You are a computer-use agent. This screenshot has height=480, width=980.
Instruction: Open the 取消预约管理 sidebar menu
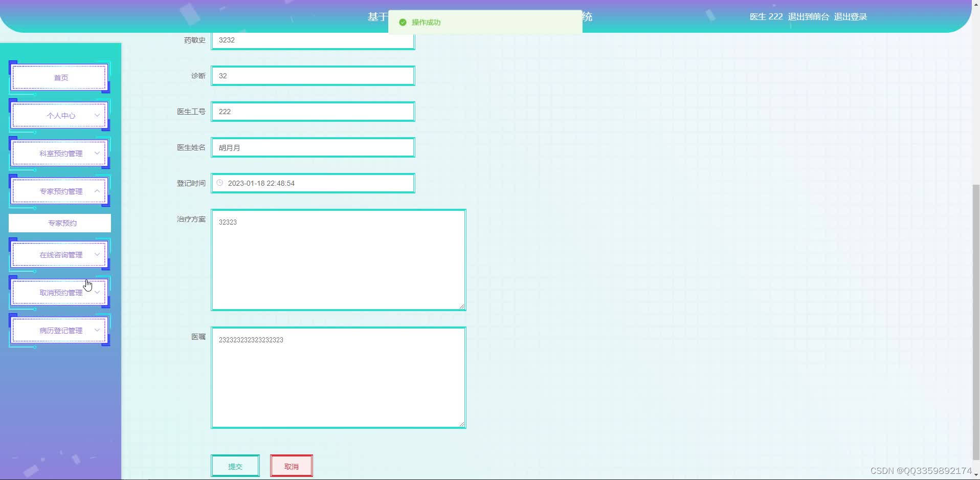pyautogui.click(x=60, y=292)
